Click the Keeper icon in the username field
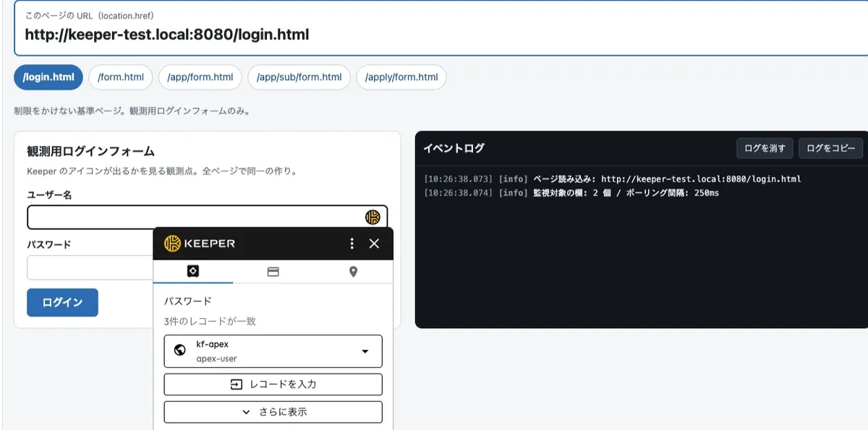 (373, 217)
